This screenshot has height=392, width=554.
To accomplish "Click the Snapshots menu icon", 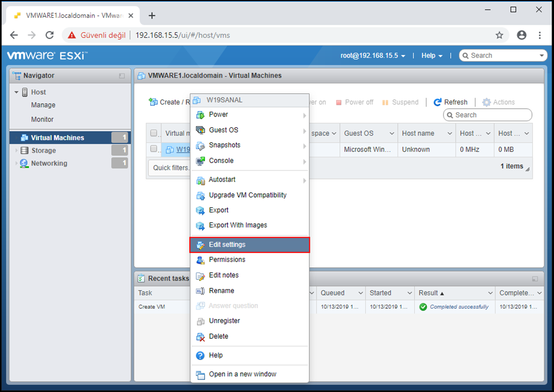I will (200, 146).
